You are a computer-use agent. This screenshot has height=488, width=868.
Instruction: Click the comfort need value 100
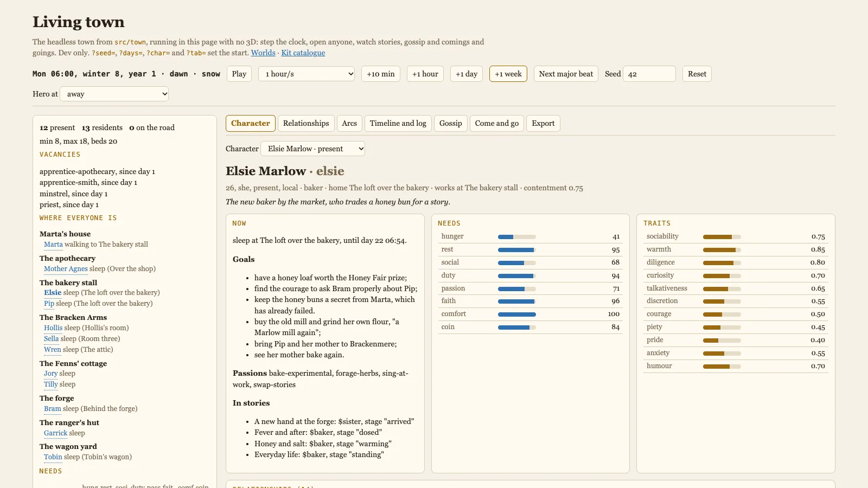(x=614, y=314)
